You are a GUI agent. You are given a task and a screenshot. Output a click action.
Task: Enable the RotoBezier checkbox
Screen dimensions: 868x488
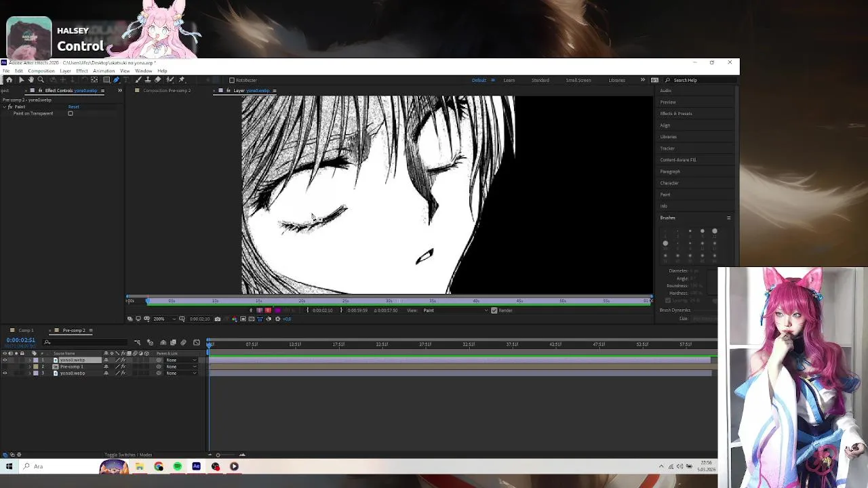232,80
